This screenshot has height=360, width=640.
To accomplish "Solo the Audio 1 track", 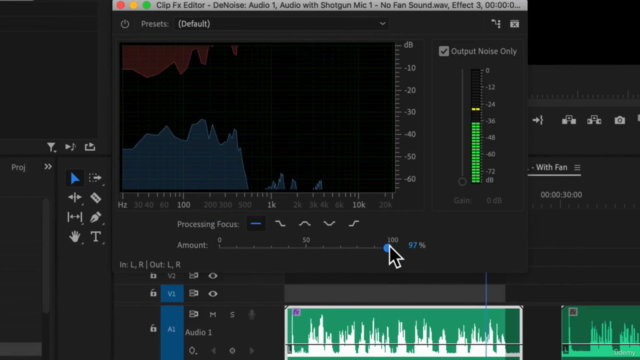I will [x=232, y=314].
